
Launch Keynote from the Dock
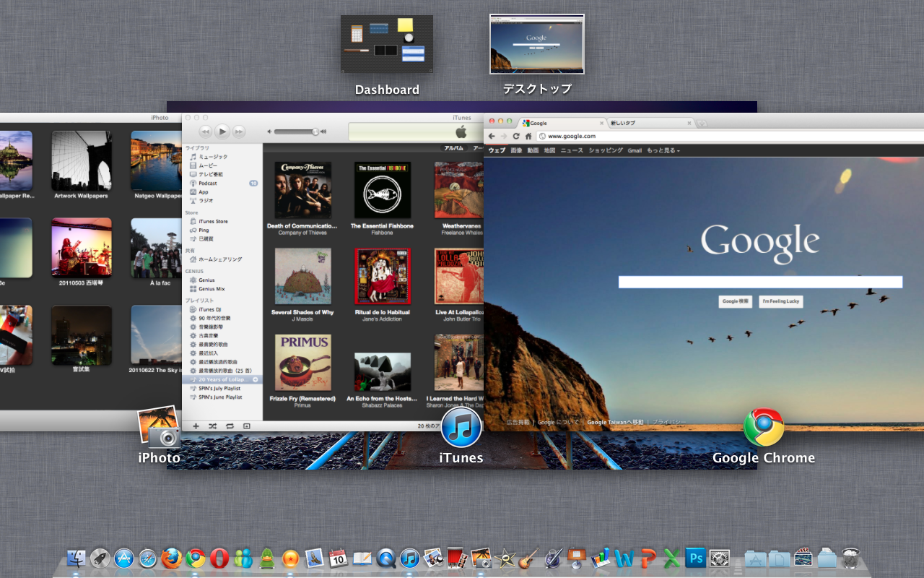(x=577, y=558)
